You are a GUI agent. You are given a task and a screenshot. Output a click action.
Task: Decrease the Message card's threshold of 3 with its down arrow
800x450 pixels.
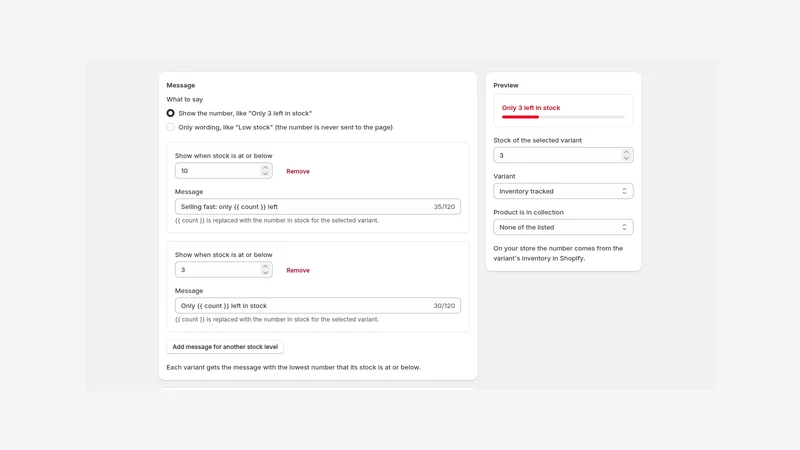coord(265,273)
